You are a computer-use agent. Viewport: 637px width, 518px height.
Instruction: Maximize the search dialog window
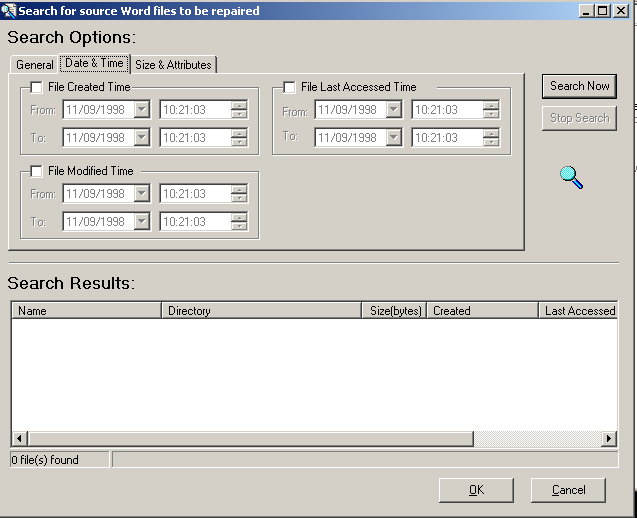click(602, 11)
